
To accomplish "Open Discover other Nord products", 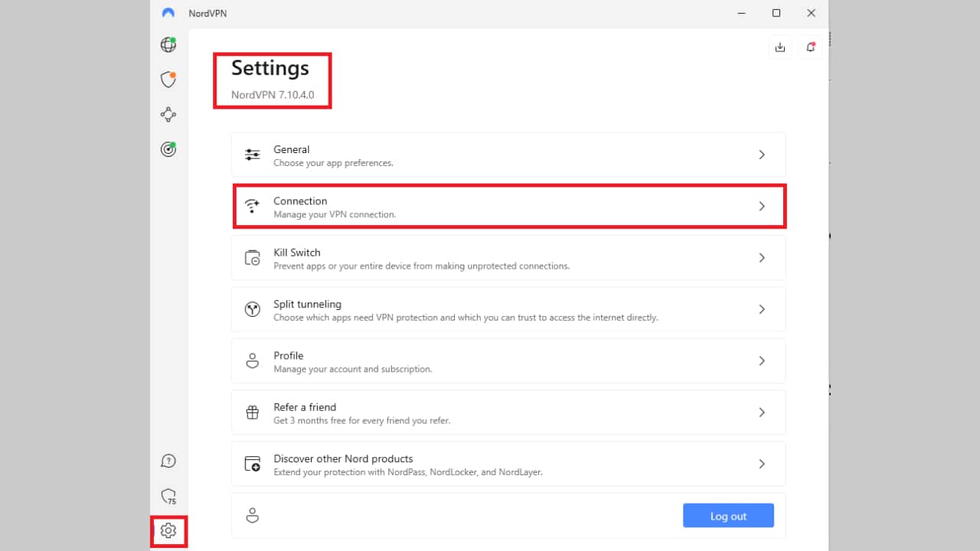I will (508, 464).
